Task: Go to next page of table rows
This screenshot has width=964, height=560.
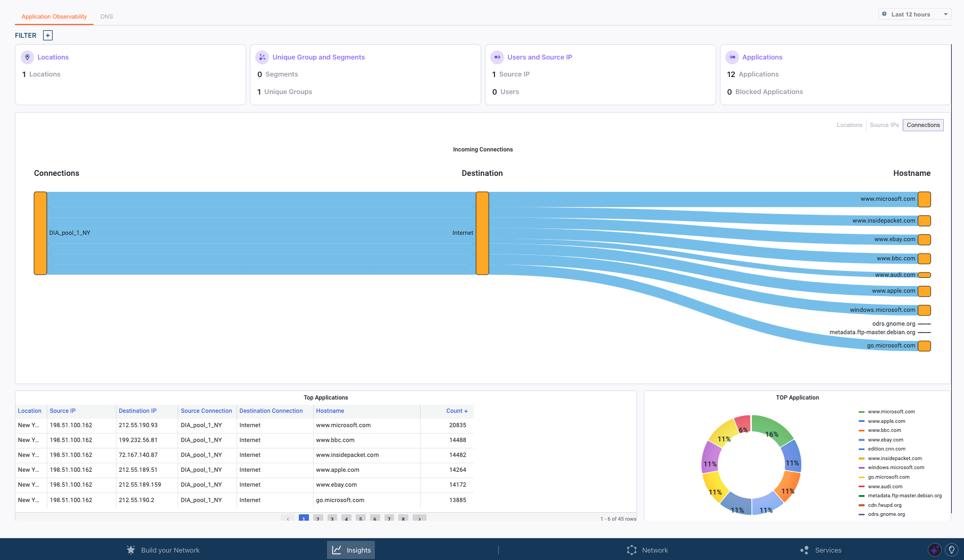Action: click(420, 519)
